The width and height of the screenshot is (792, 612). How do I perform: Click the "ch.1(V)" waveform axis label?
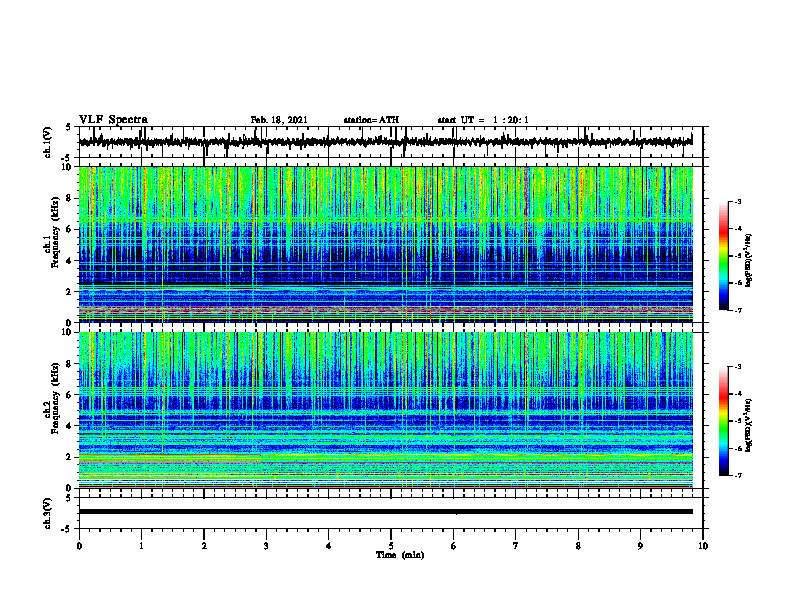pos(48,142)
